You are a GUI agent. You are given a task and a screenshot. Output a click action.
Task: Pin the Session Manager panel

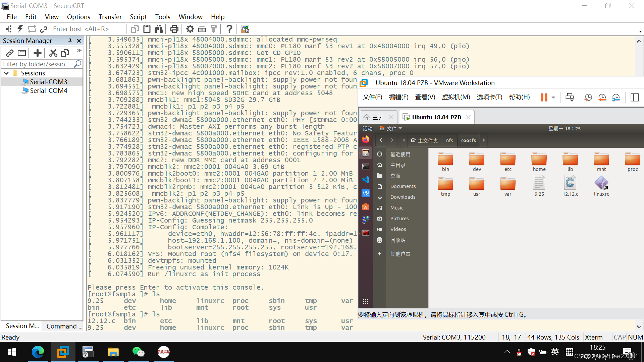click(x=70, y=41)
